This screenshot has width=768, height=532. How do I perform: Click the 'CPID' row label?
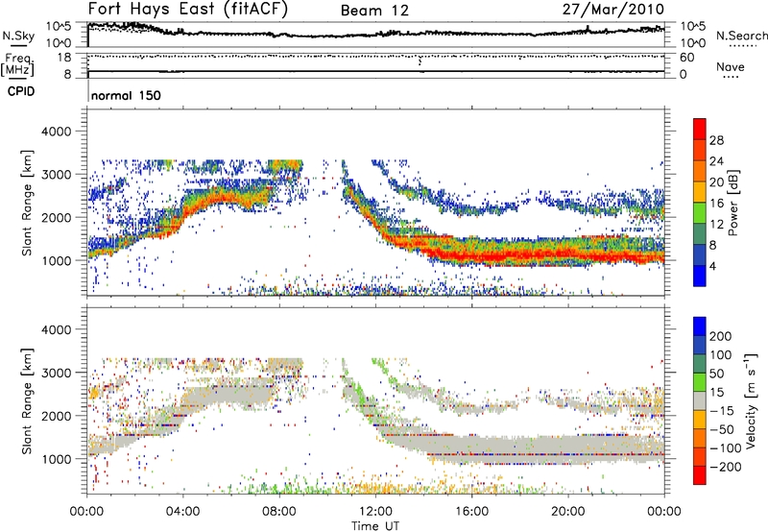tap(21, 91)
